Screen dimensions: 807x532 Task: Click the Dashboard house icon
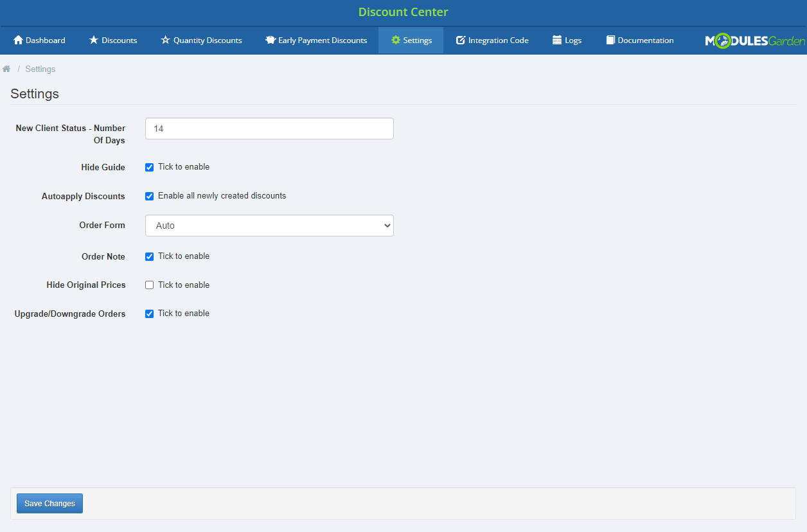coord(18,40)
